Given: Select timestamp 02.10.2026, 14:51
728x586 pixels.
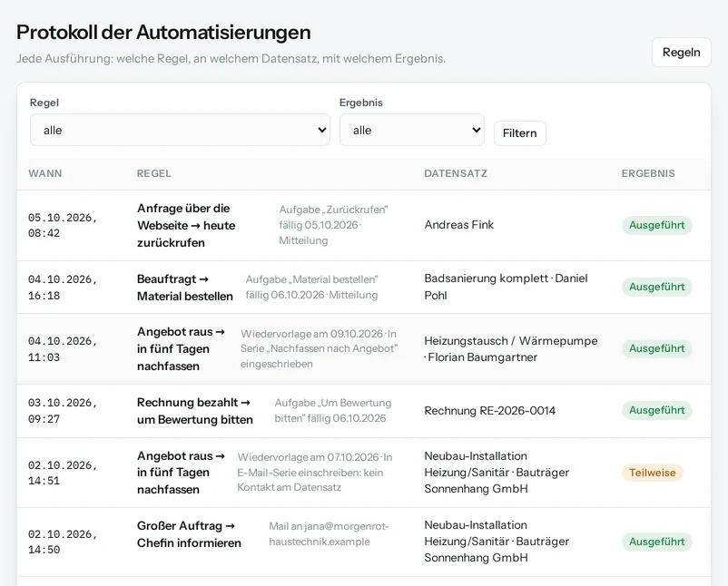Looking at the screenshot, I should point(63,473).
